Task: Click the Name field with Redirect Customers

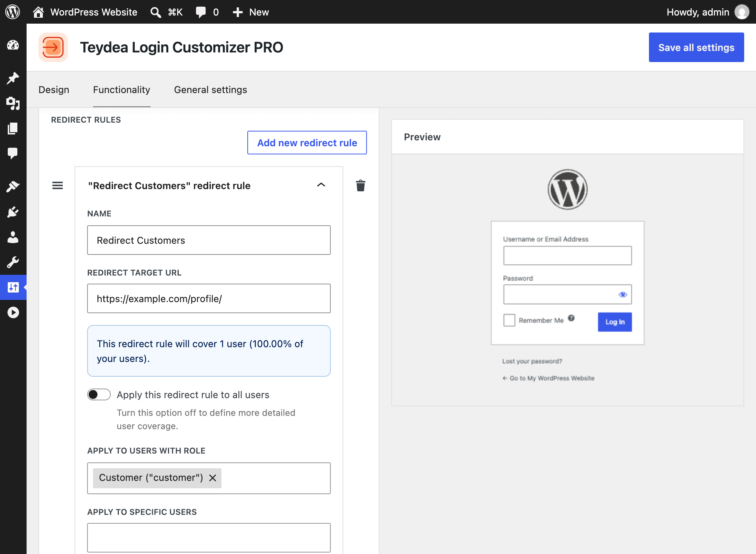Action: coord(209,240)
